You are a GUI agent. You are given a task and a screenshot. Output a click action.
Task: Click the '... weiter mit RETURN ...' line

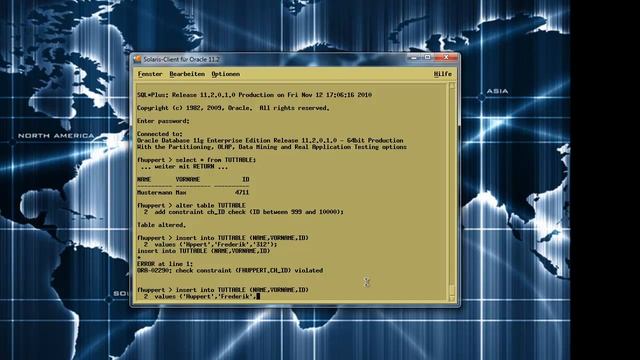pyautogui.click(x=184, y=167)
